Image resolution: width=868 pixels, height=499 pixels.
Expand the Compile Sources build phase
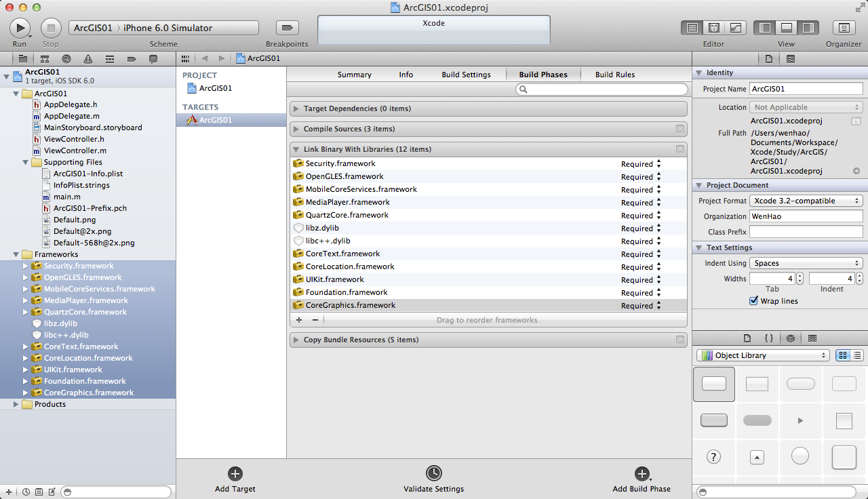296,129
